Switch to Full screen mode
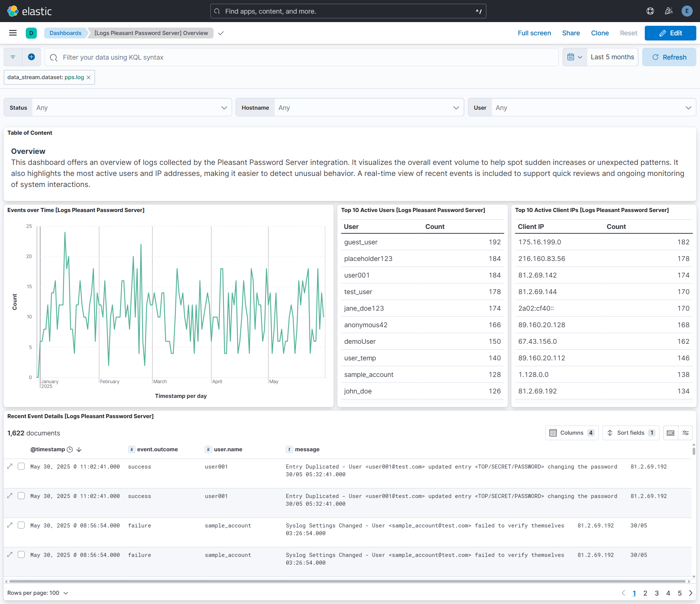700x604 pixels. point(534,33)
